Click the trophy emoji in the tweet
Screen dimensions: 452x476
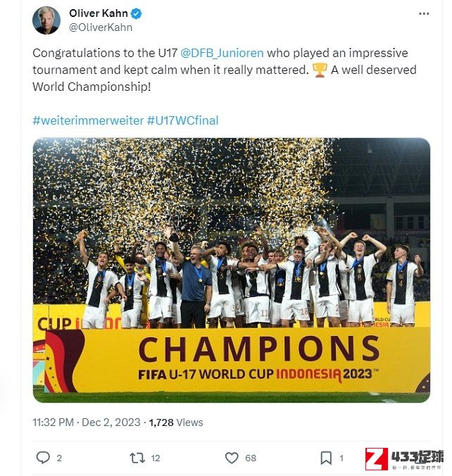[x=320, y=70]
